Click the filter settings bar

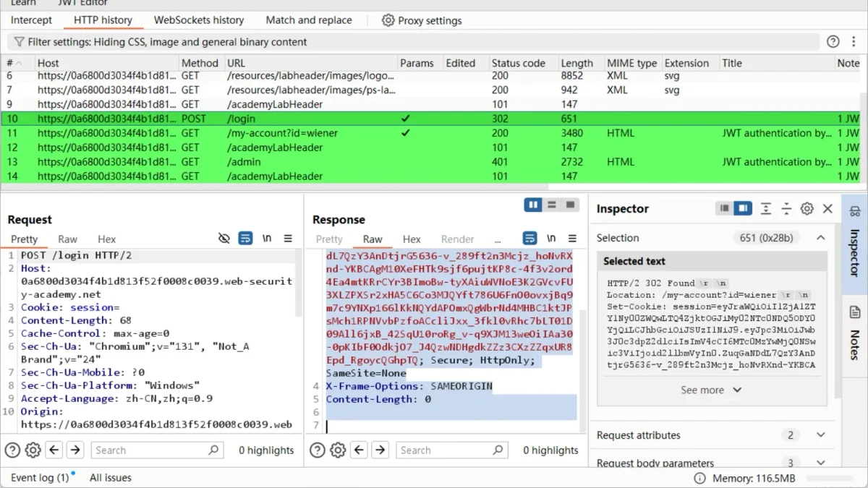413,42
